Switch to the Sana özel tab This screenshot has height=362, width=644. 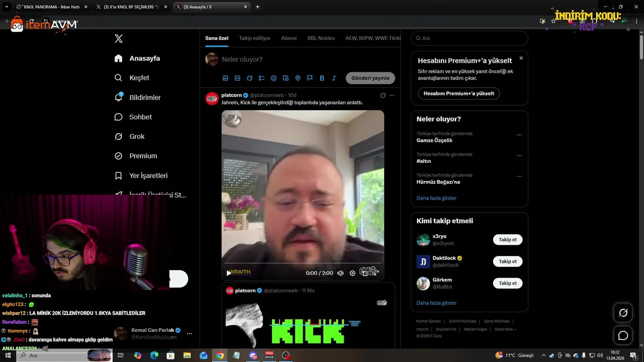click(217, 38)
